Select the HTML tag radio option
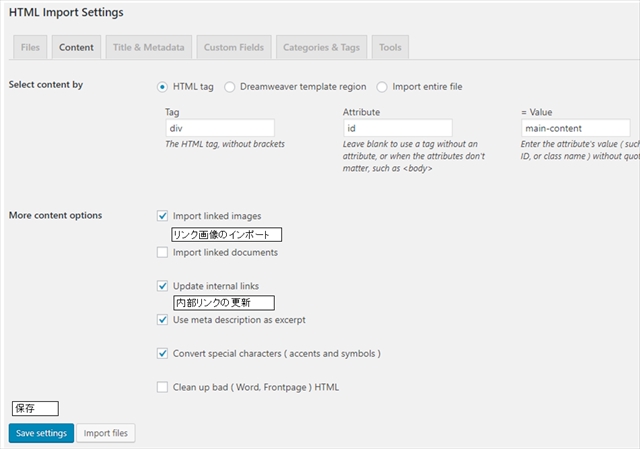Image resolution: width=640 pixels, height=449 pixels. tap(163, 87)
